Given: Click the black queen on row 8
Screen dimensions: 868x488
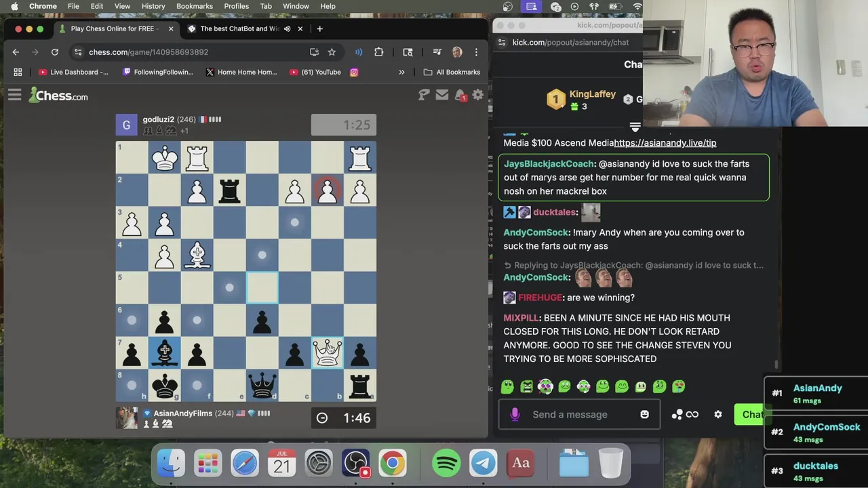Looking at the screenshot, I should coord(262,386).
